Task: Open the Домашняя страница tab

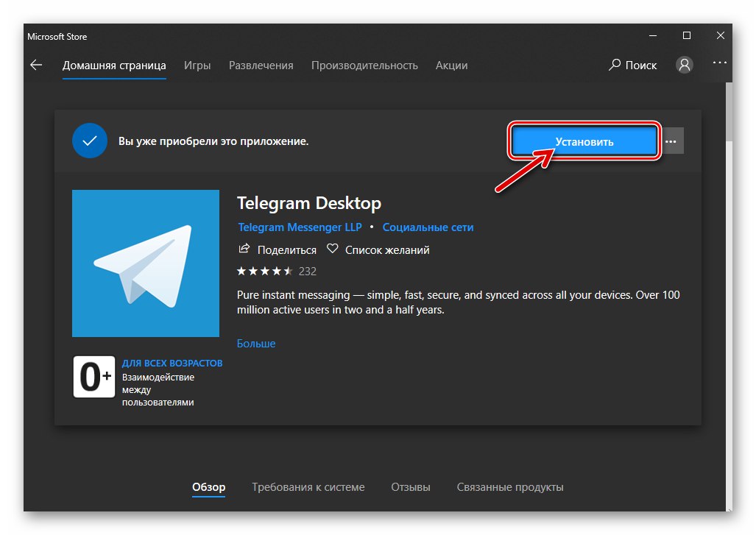Action: click(114, 65)
